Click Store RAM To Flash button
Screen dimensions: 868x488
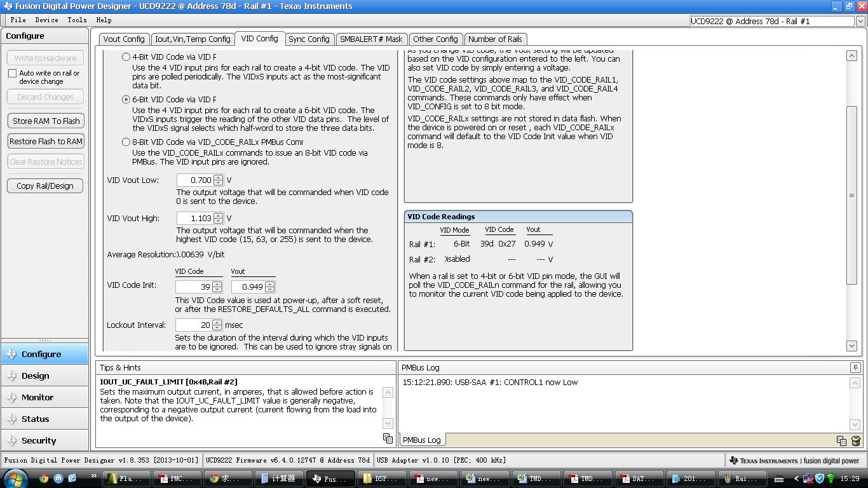coord(45,121)
